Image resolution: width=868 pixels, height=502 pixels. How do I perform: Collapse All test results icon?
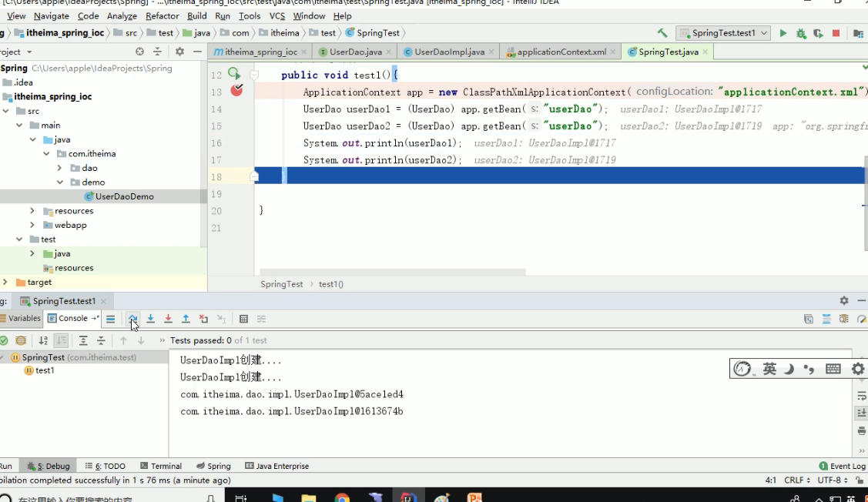pos(101,340)
